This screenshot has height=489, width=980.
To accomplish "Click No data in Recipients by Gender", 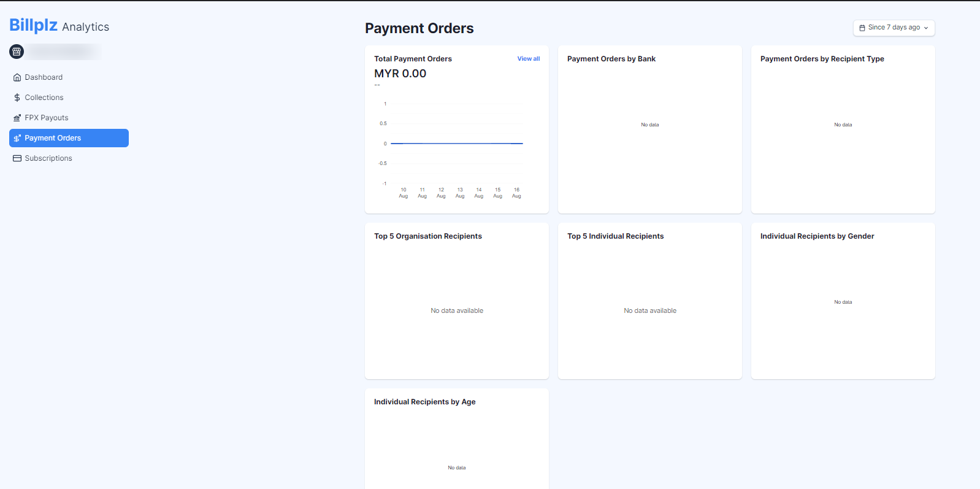I will tap(843, 302).
